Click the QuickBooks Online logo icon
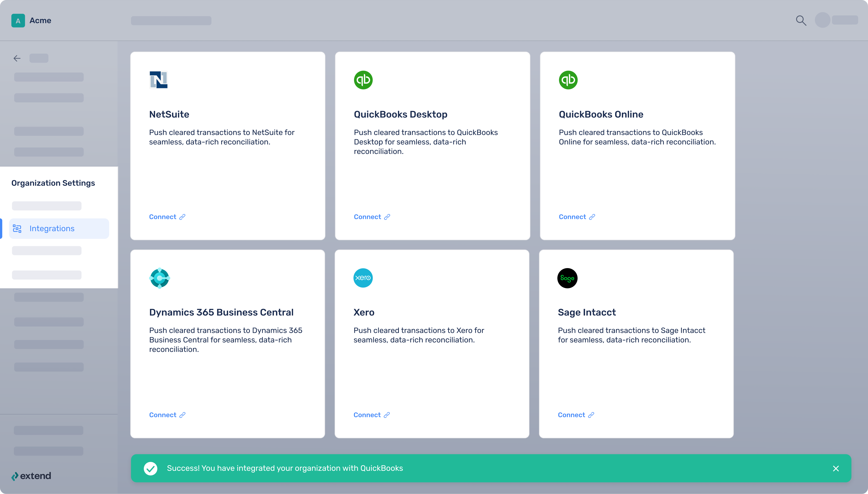 (568, 80)
